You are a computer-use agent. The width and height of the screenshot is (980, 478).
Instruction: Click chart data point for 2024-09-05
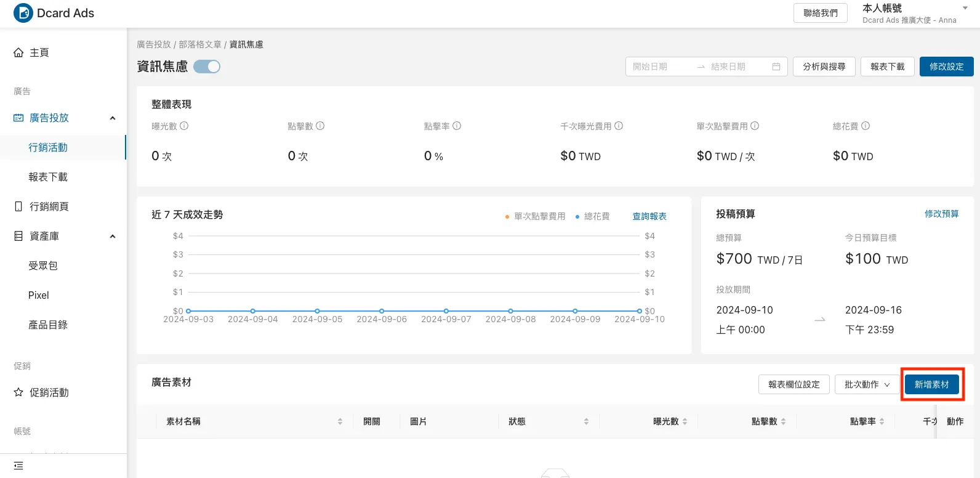point(317,311)
